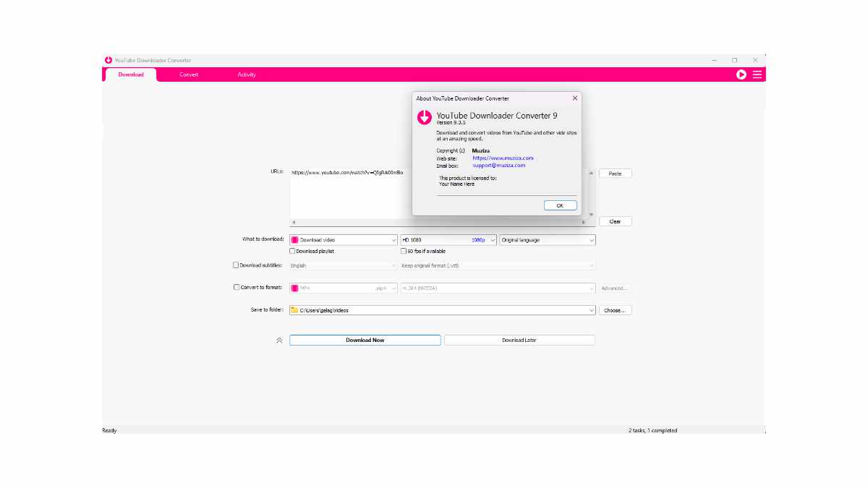Click the Choose... folder button
The height and width of the screenshot is (488, 868).
615,310
